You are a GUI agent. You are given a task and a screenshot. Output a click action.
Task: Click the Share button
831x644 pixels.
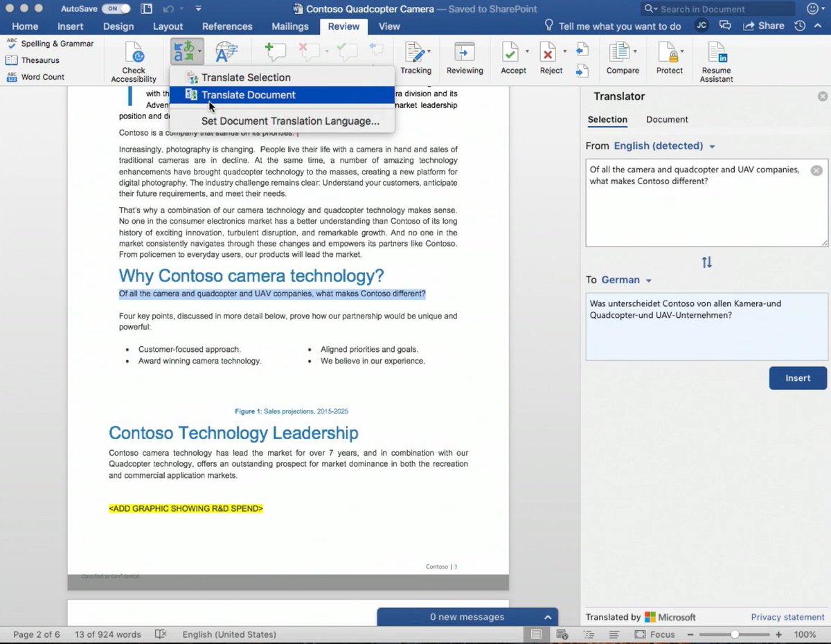point(763,26)
